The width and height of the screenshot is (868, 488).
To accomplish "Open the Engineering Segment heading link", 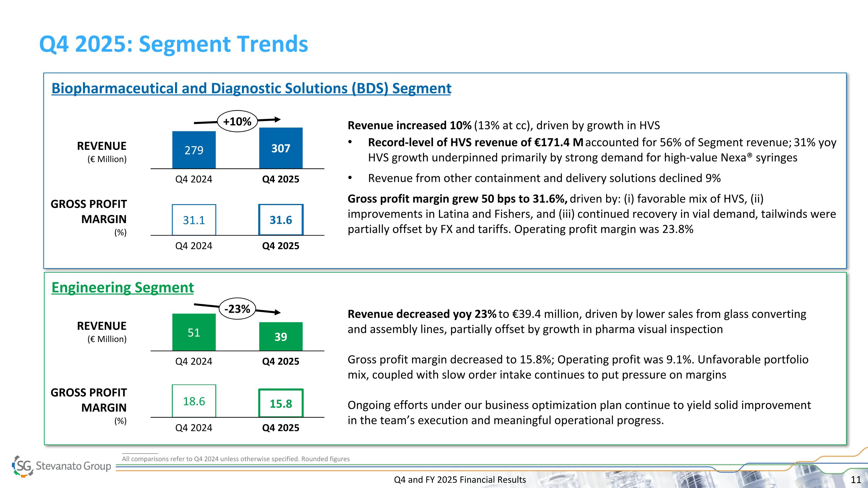I will [x=123, y=287].
